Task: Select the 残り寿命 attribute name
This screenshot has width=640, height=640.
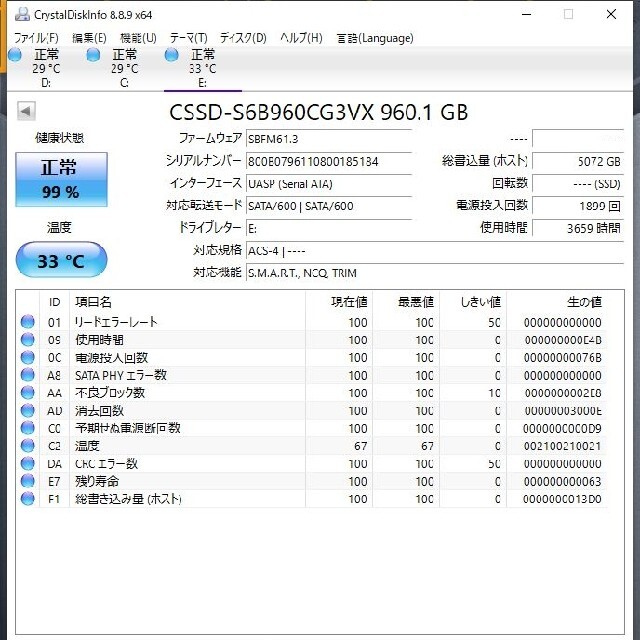Action: 97,481
